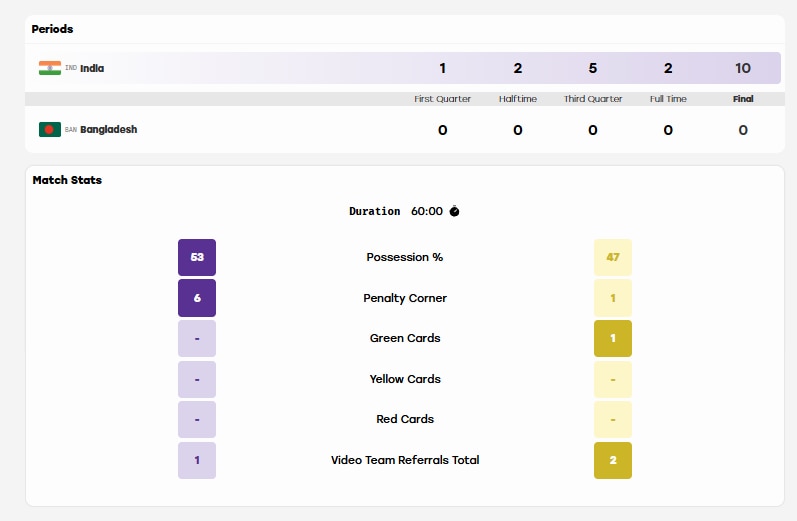Click the Match Stats heading
This screenshot has height=521, width=797.
(67, 180)
